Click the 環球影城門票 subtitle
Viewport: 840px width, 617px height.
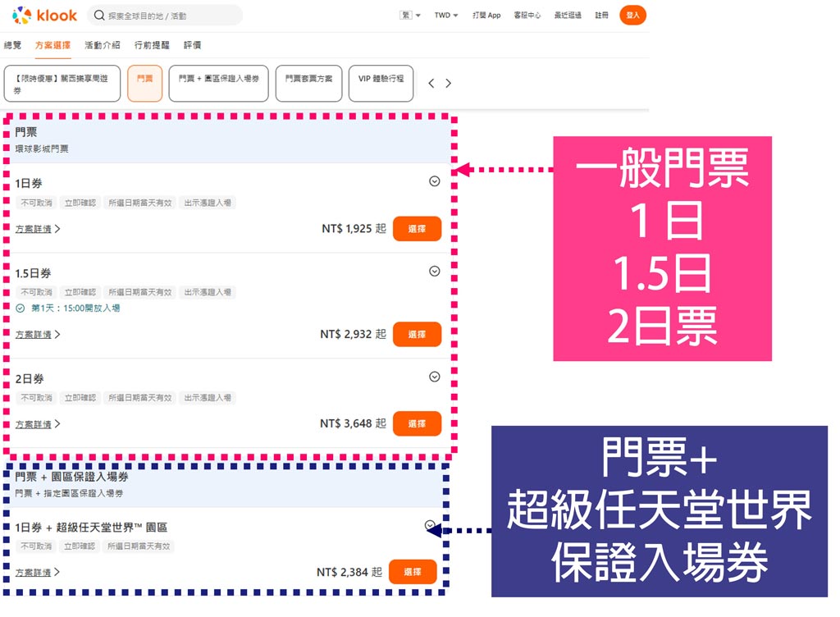point(42,149)
